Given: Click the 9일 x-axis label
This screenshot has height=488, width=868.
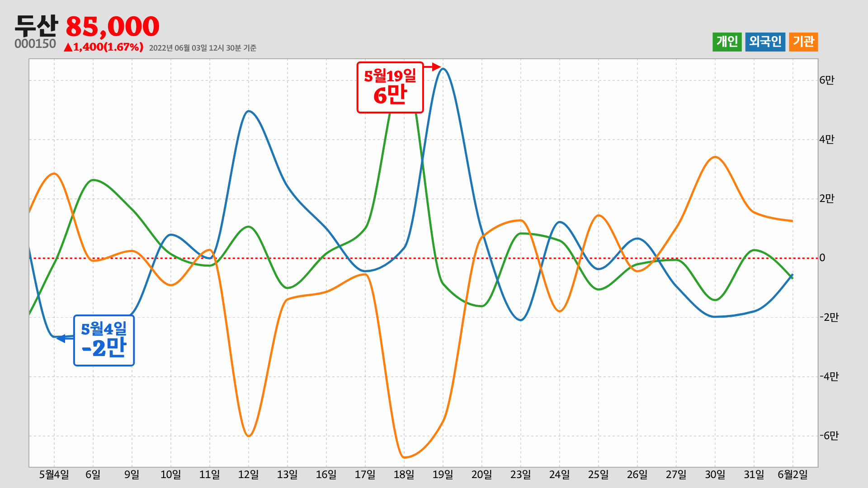Looking at the screenshot, I should 132,474.
